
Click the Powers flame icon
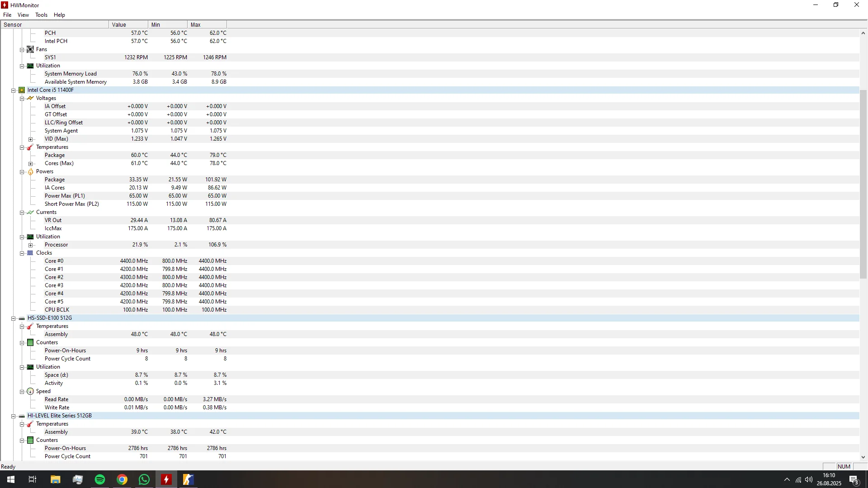coord(30,171)
